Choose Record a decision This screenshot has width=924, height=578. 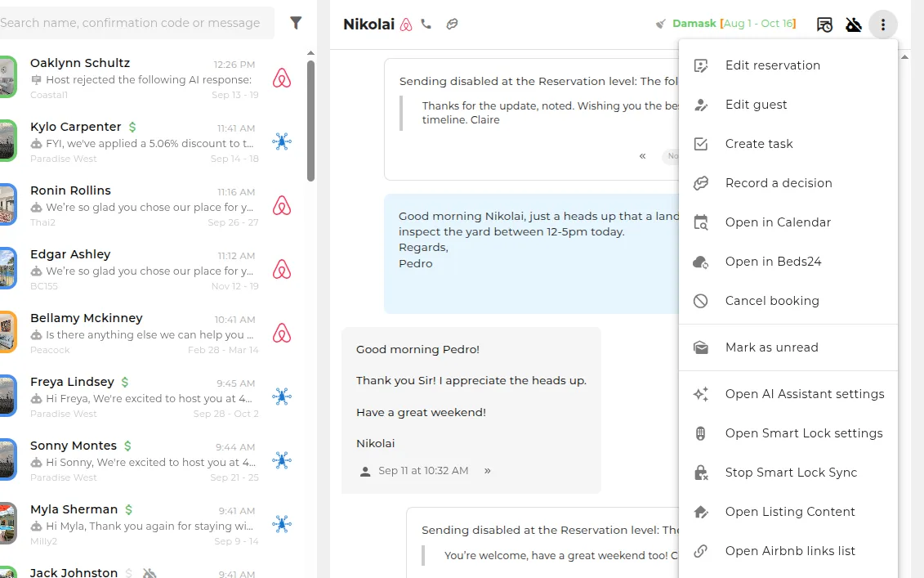788,183
